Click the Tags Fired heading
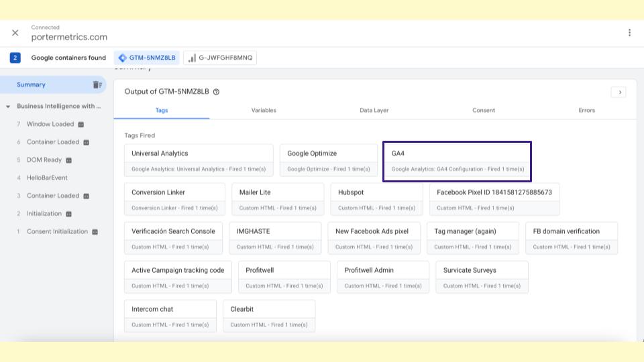 click(140, 135)
